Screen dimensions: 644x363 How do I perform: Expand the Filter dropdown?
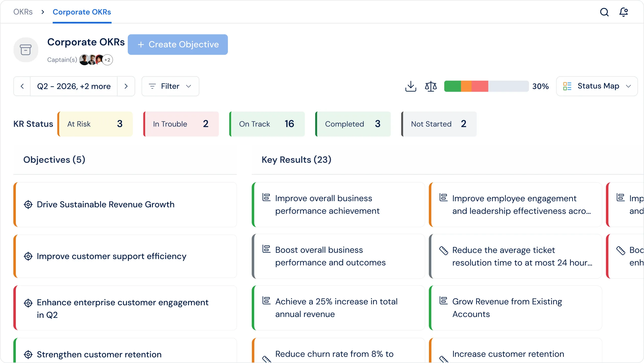coord(170,86)
